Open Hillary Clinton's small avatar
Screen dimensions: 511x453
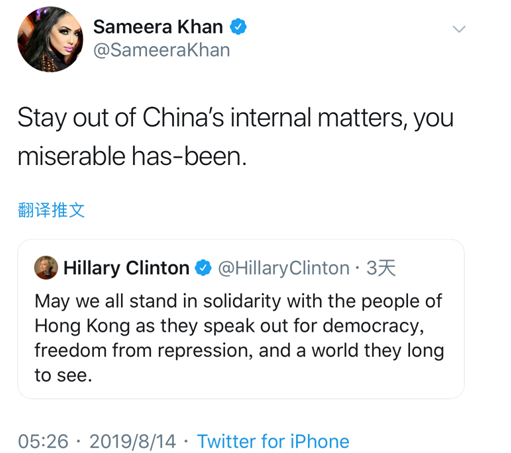pos(46,268)
